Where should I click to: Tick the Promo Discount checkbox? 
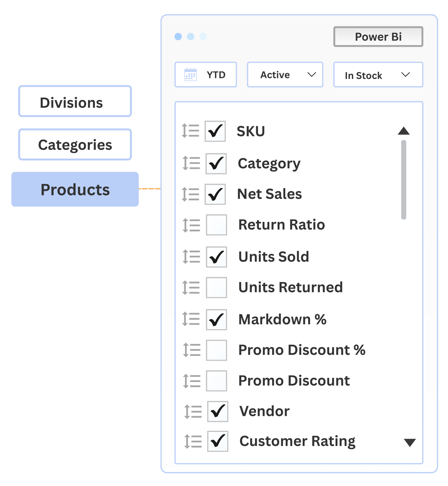[216, 381]
